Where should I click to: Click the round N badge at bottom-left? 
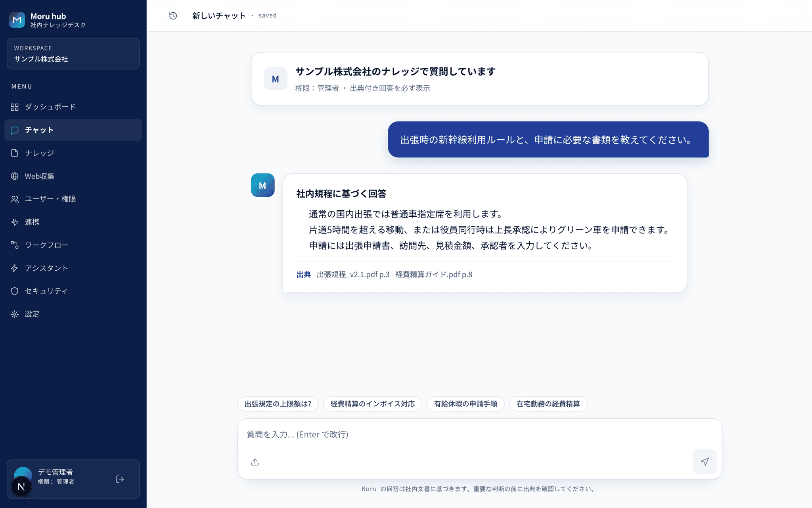click(x=21, y=487)
